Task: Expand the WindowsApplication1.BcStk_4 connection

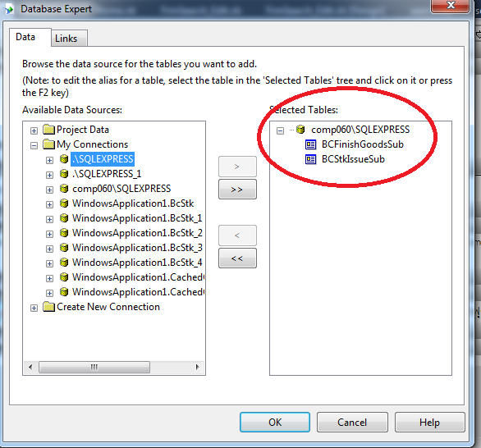Action: click(49, 263)
